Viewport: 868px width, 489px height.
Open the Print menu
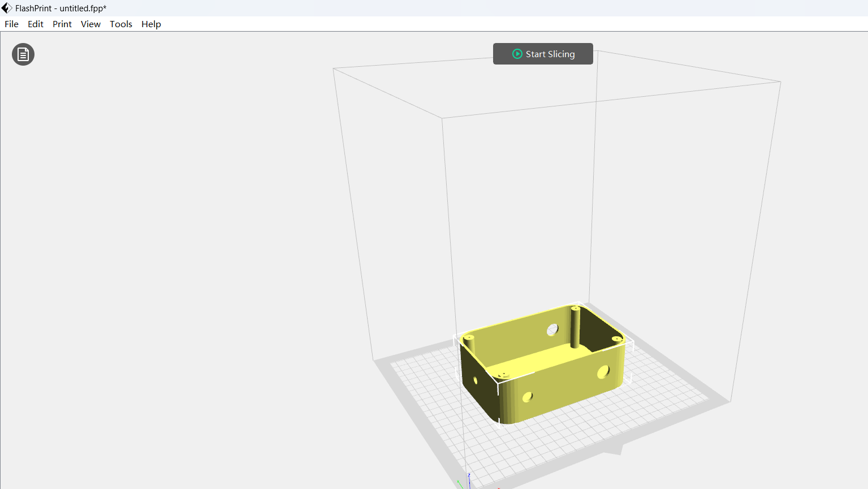point(62,24)
